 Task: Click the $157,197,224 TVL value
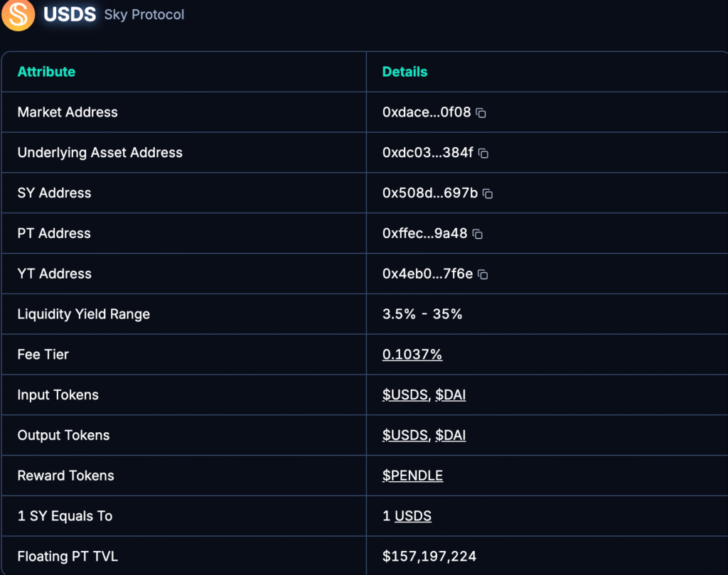(x=429, y=556)
